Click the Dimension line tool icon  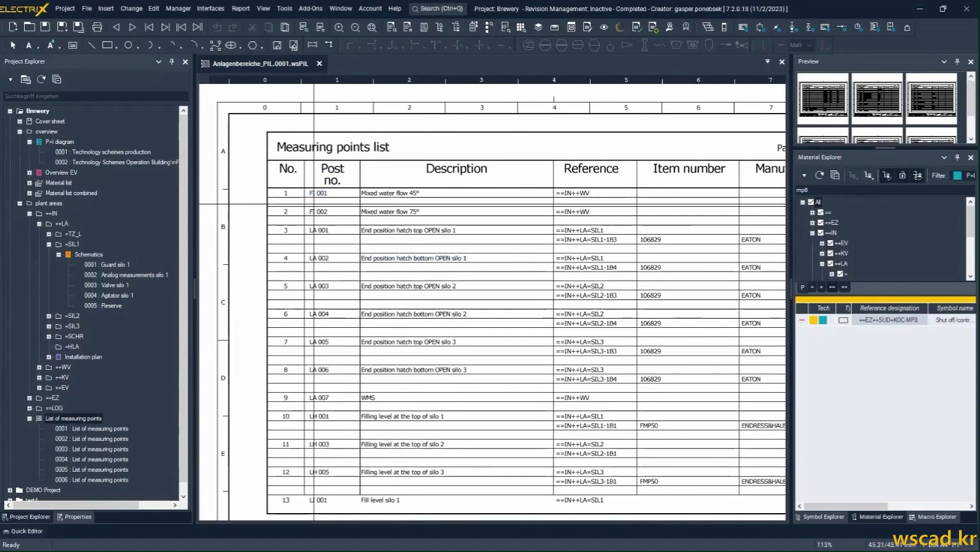click(312, 45)
